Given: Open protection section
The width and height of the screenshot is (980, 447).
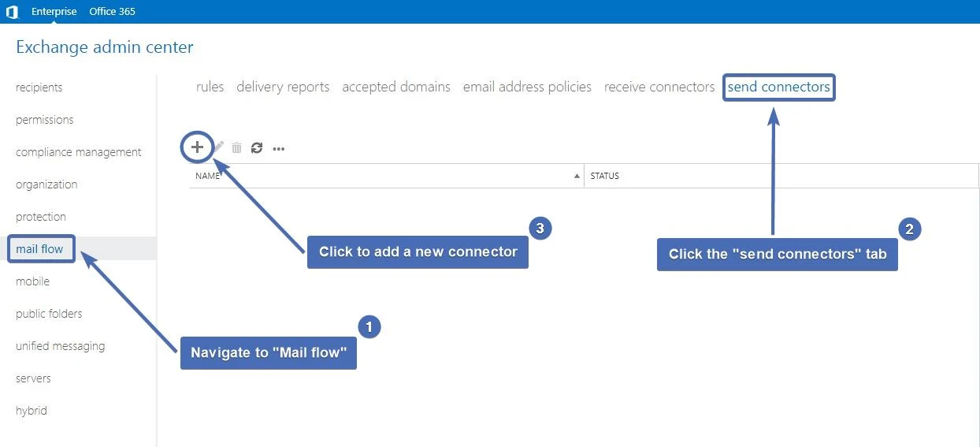Looking at the screenshot, I should (41, 217).
